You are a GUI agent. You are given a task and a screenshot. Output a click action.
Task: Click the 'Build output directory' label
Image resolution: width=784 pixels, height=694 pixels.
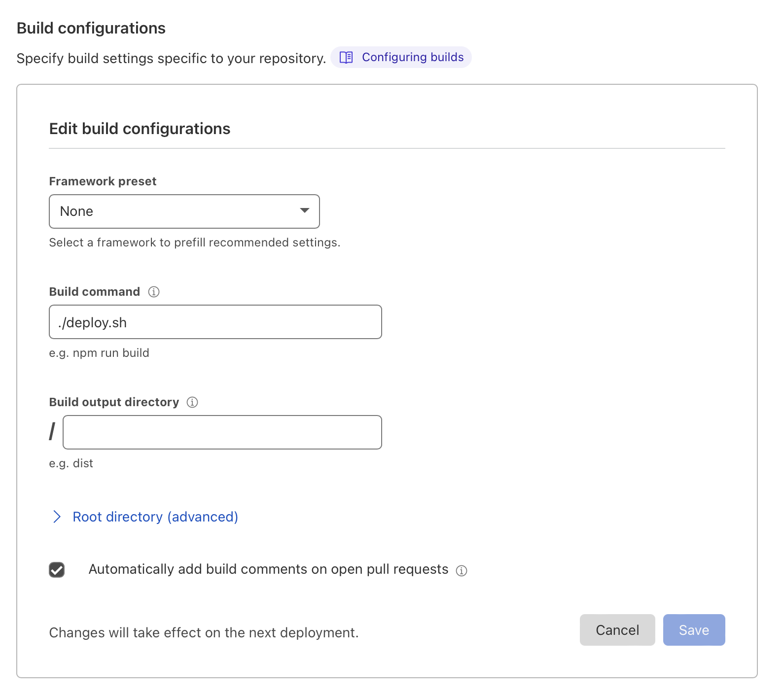click(114, 402)
